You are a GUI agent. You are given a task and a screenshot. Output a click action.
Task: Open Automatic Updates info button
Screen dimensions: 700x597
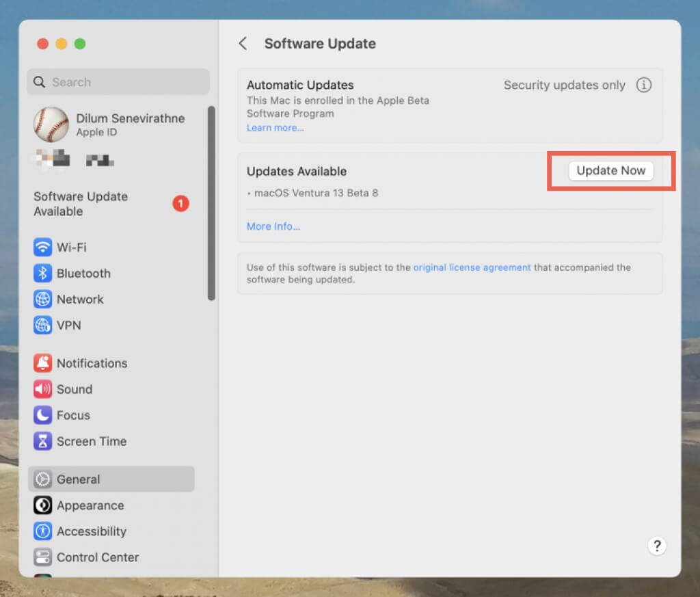click(643, 85)
